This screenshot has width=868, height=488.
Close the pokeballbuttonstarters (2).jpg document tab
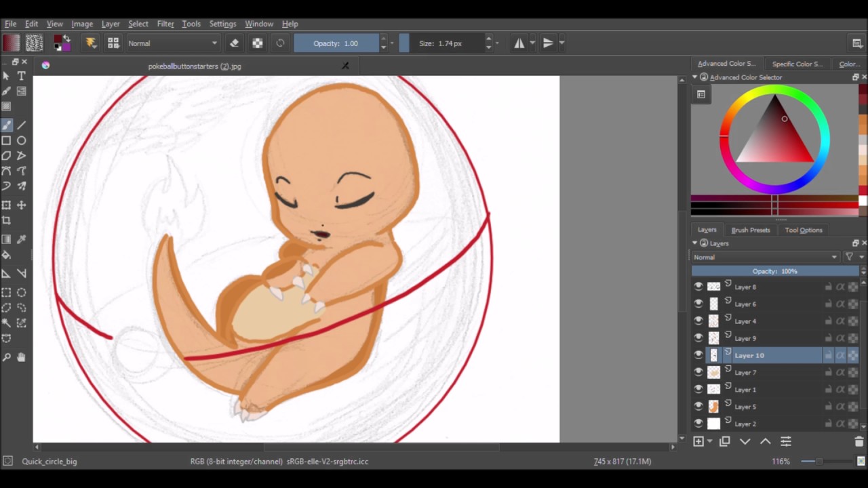pos(345,66)
